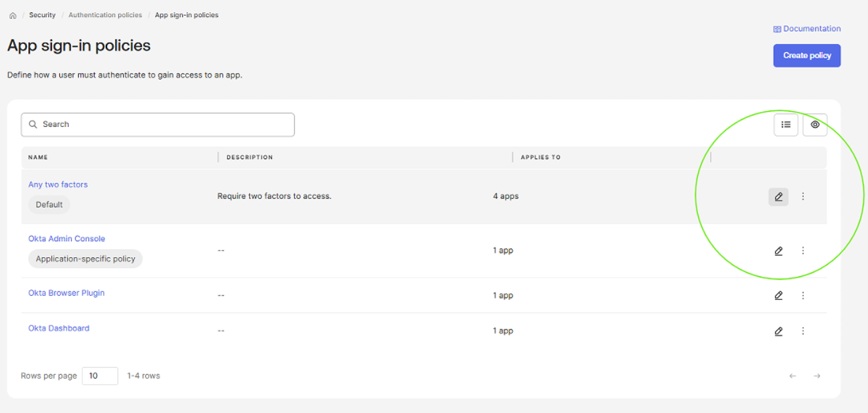Click the Create policy button
This screenshot has width=868, height=413.
coord(807,55)
